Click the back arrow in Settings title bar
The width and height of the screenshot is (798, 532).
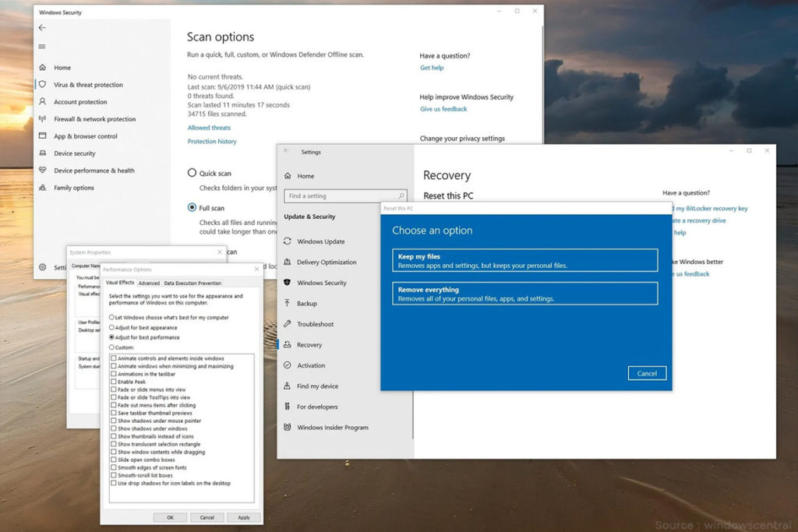(287, 151)
